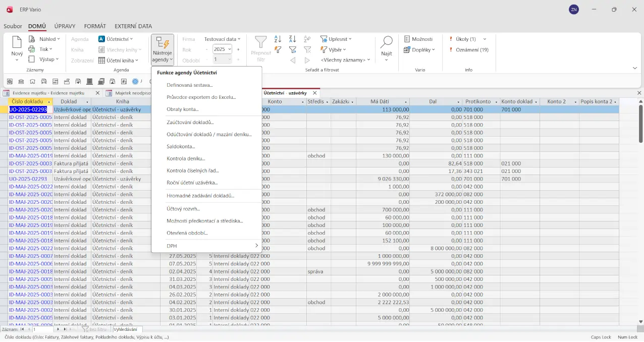Sort ascending with the A-Z icon
The image size is (644, 342).
click(278, 39)
